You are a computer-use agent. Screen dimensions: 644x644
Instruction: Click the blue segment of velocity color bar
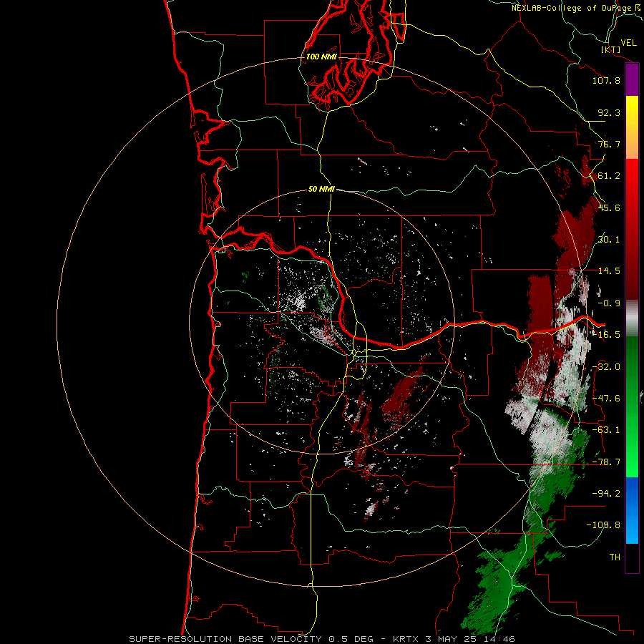[x=632, y=510]
